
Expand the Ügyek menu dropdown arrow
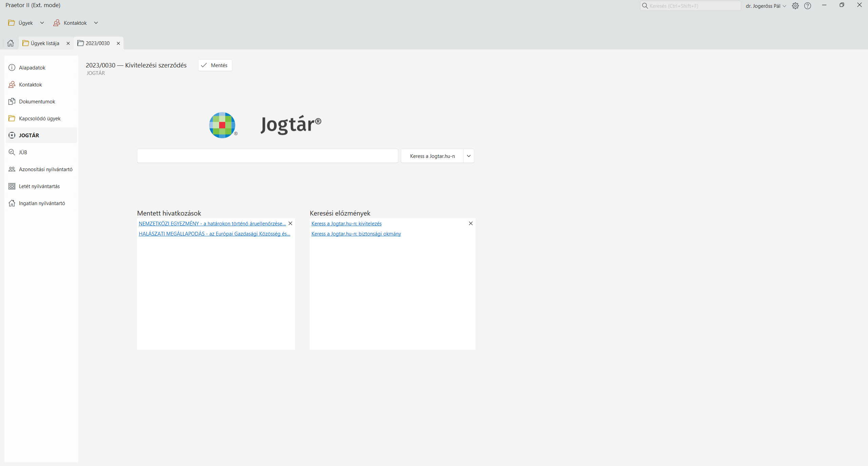(42, 23)
